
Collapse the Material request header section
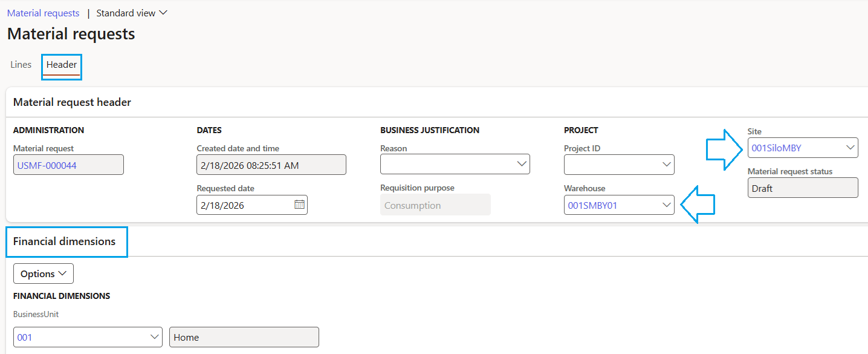pyautogui.click(x=72, y=102)
